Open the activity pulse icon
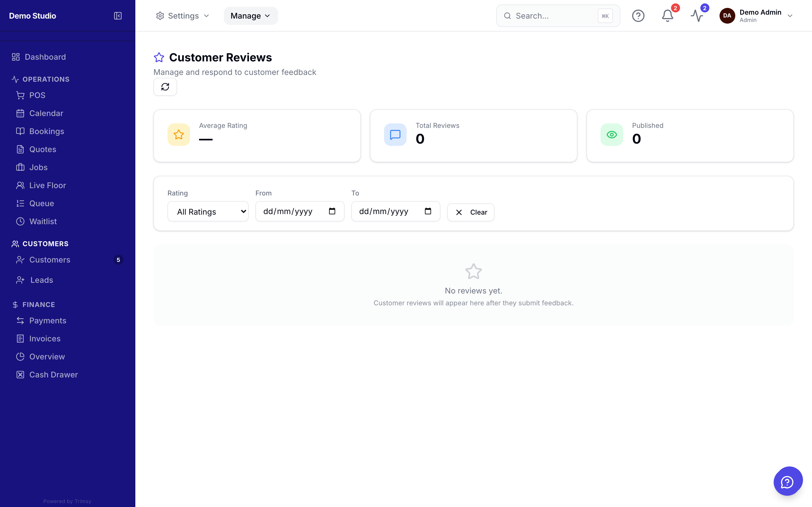Viewport: 812px width, 507px height. pyautogui.click(x=697, y=16)
